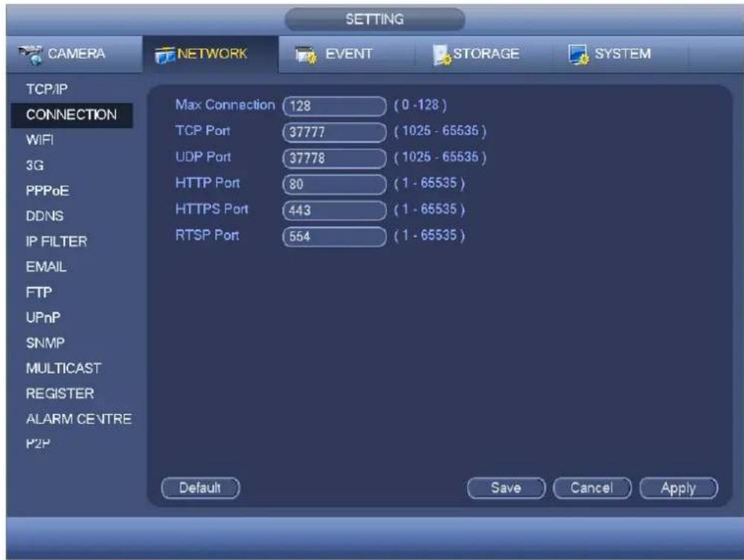
Task: Open the EVENT tab
Action: point(347,54)
